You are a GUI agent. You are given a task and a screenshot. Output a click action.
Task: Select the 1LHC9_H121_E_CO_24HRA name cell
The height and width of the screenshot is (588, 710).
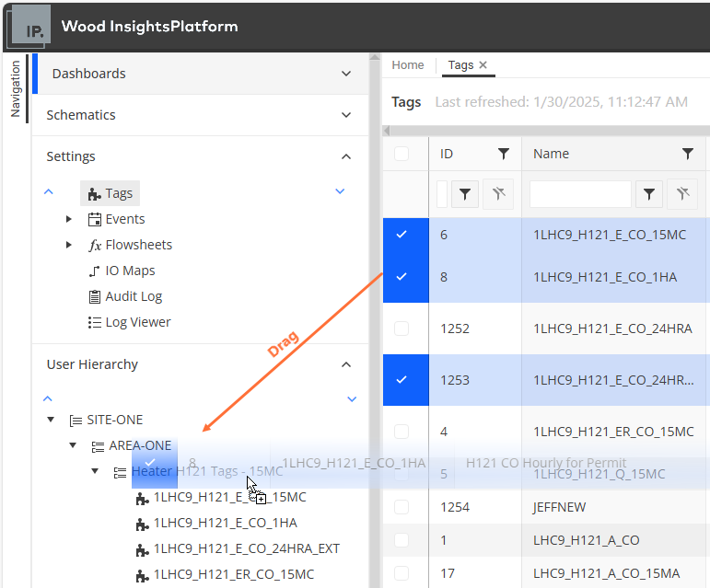(612, 329)
